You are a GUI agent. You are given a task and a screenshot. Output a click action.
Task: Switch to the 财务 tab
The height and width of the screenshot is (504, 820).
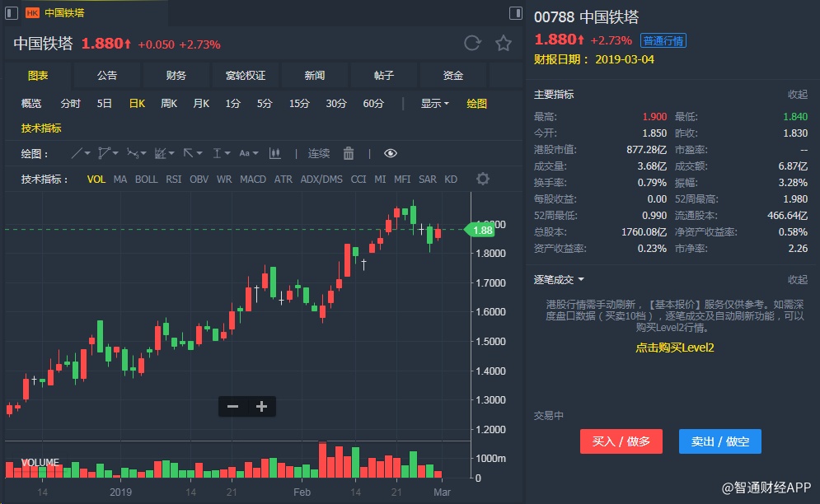[176, 75]
